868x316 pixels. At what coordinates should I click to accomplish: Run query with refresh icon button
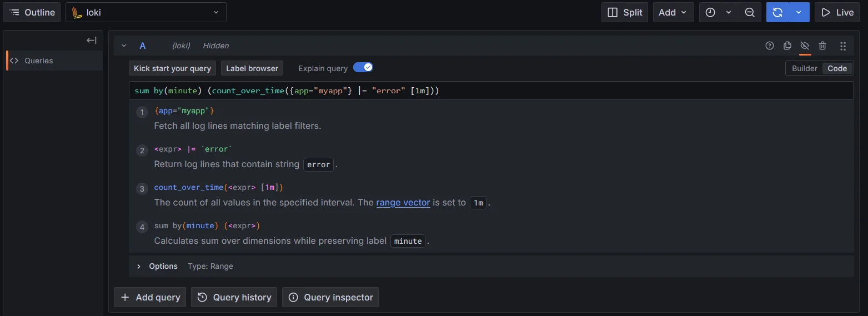click(777, 12)
